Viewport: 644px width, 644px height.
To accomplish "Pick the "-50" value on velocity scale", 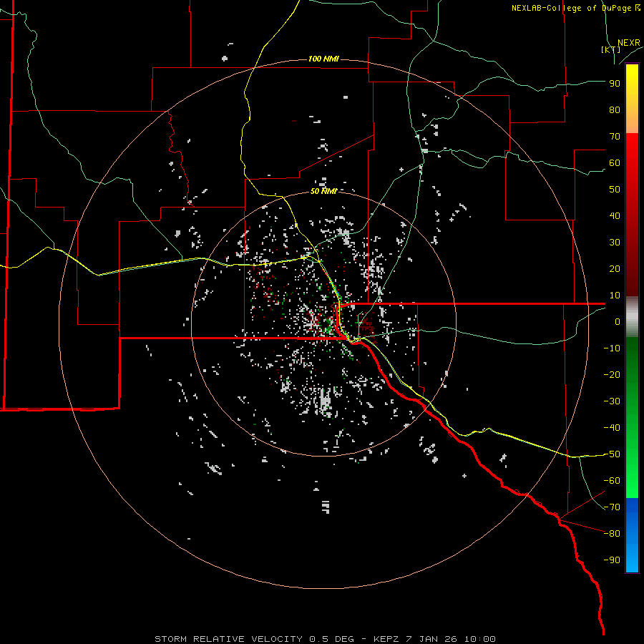I will (x=612, y=454).
